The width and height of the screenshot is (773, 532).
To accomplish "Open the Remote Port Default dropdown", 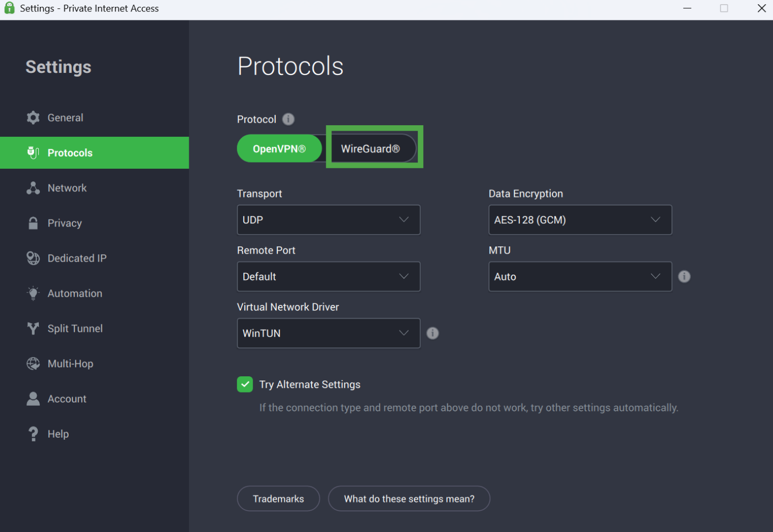I will coord(328,276).
